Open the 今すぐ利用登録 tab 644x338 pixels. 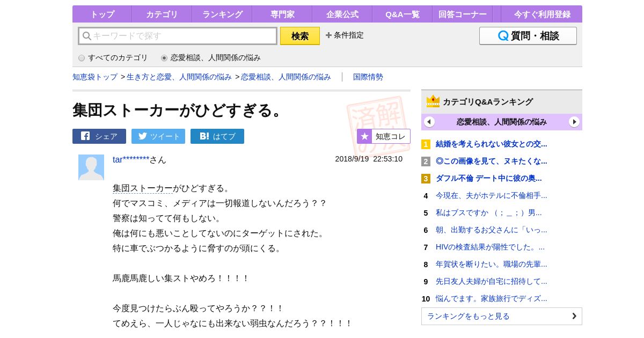[x=542, y=14]
